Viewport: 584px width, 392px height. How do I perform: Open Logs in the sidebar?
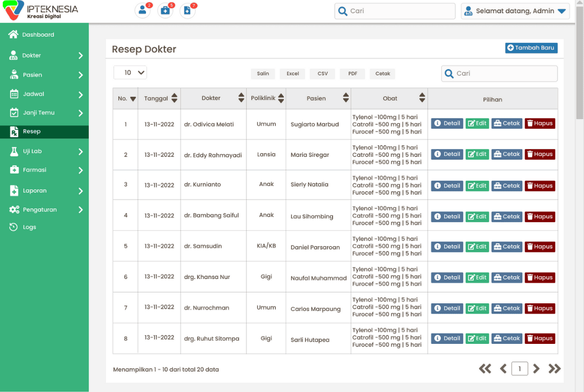coord(29,227)
